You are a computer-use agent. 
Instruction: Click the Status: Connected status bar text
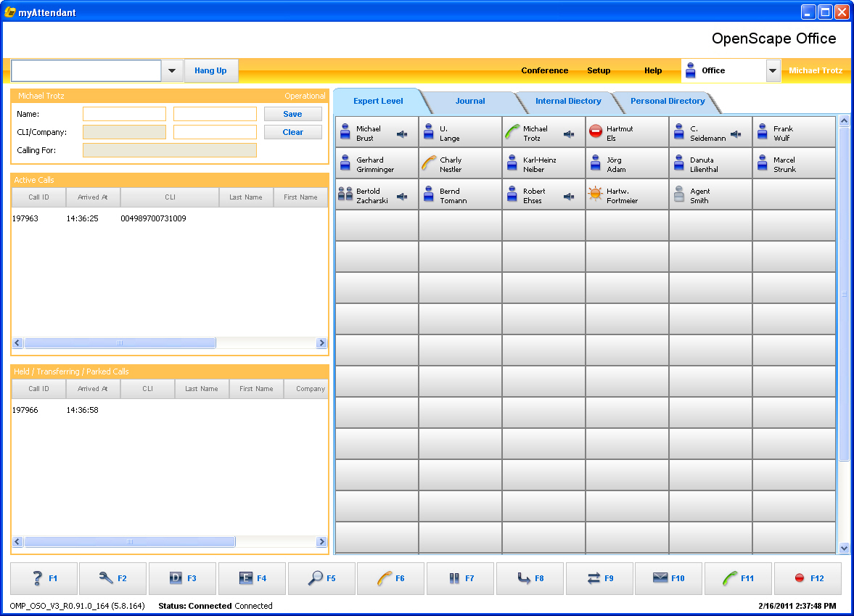coord(195,606)
